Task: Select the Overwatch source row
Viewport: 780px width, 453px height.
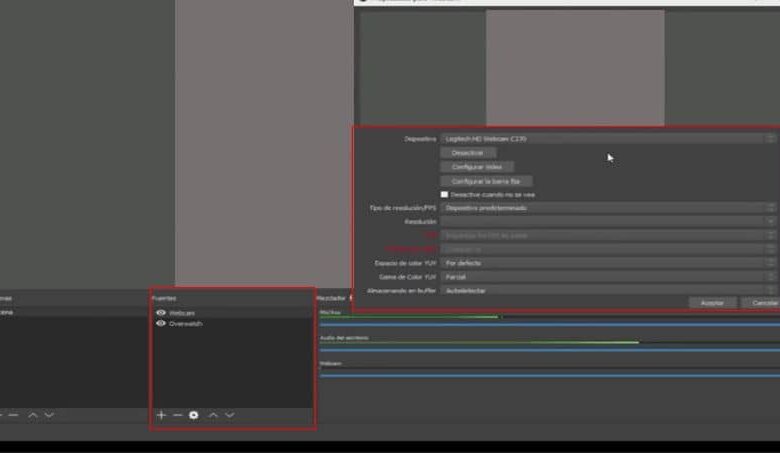Action: click(232, 324)
